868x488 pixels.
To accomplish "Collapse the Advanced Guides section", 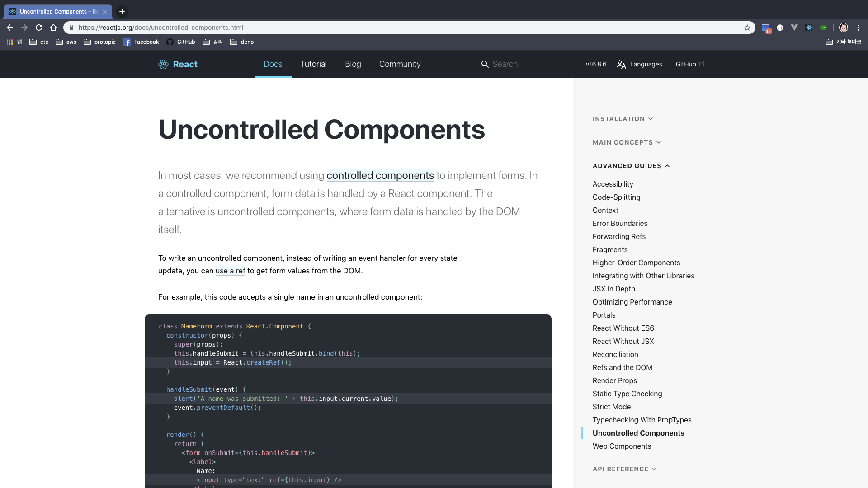I will [x=631, y=166].
